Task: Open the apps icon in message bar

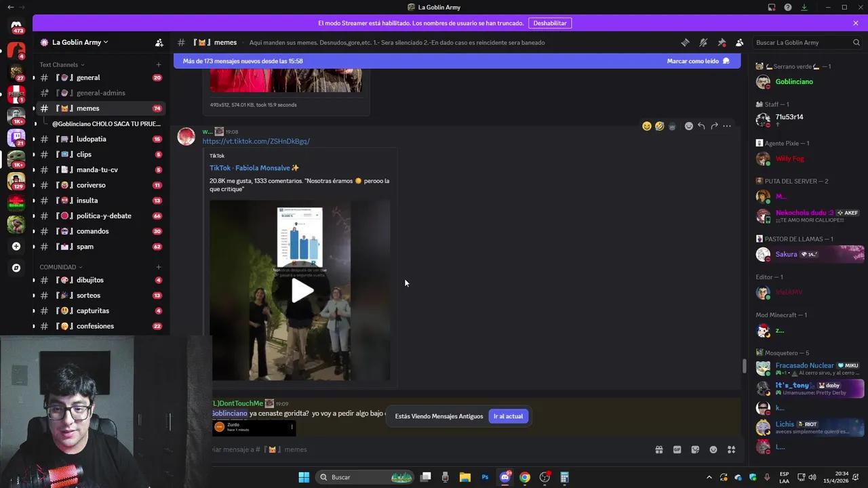Action: [x=731, y=449]
